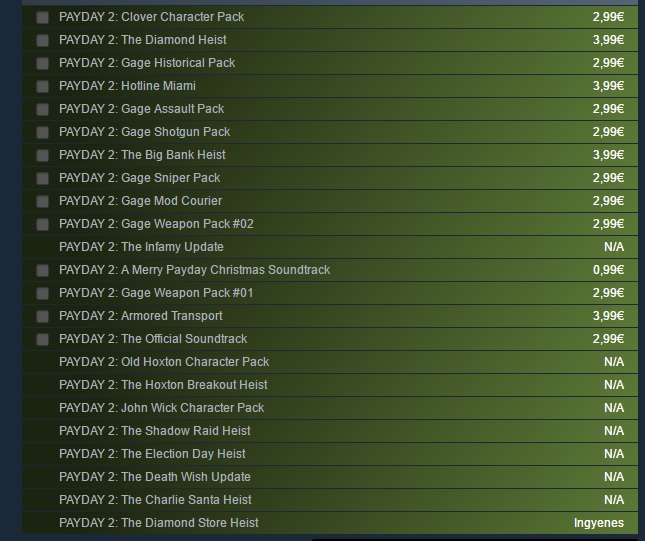Image resolution: width=645 pixels, height=541 pixels.
Task: Check the Clover Character Pack checkbox
Action: 42,17
